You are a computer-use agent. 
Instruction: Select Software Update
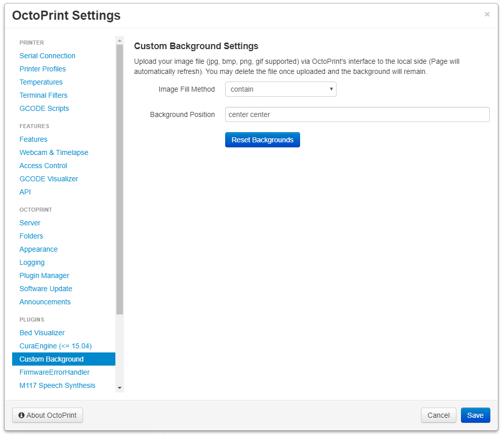[46, 289]
